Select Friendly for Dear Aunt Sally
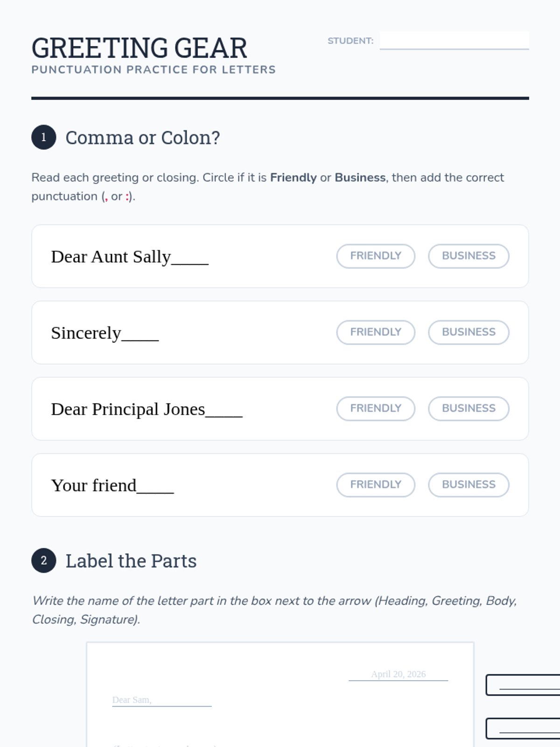Viewport: 560px width, 747px height. [376, 256]
